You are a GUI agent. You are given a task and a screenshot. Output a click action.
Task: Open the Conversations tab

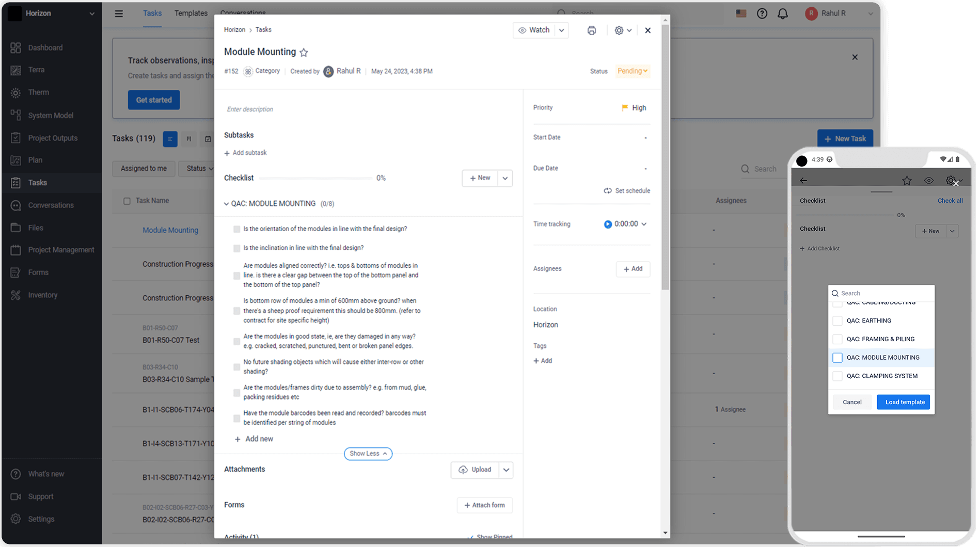[243, 13]
